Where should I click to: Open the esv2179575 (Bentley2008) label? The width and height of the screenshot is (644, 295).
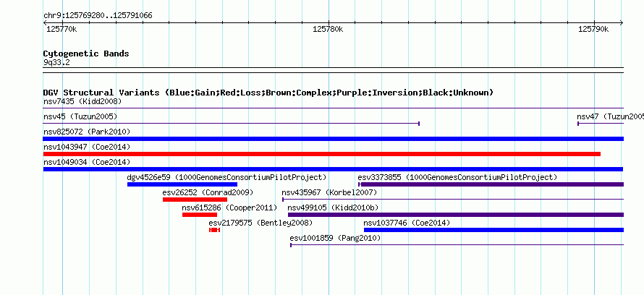pos(260,223)
